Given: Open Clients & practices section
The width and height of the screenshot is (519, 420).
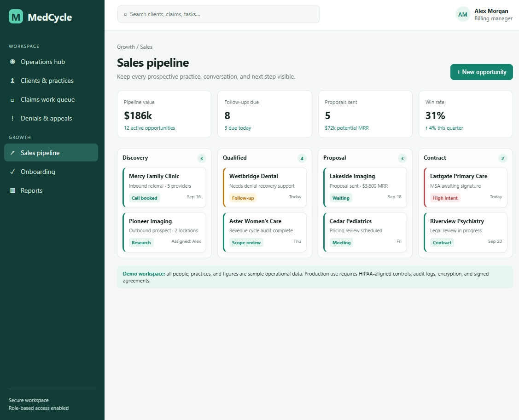Looking at the screenshot, I should [x=51, y=81].
